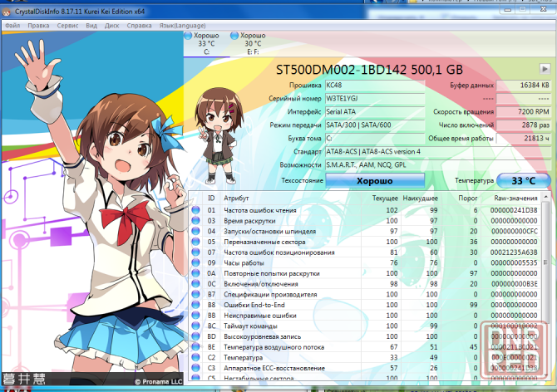
Task: Open the Сервис menu
Action: click(x=67, y=26)
